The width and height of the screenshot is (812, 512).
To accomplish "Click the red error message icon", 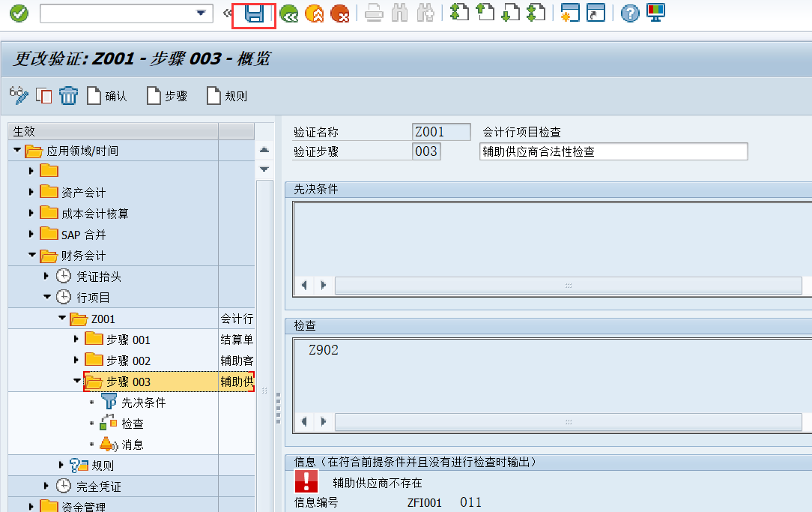I will tap(307, 481).
